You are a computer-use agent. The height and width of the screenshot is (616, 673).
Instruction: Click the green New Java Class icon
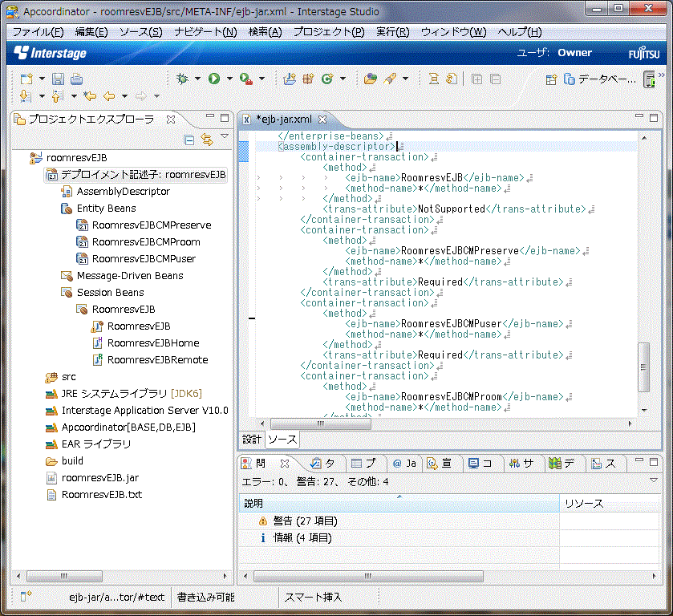(327, 79)
